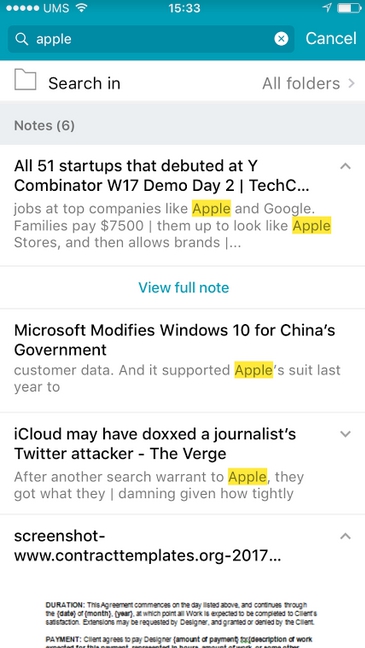Tap the Search in label row
This screenshot has height=648, width=365.
pyautogui.click(x=182, y=81)
